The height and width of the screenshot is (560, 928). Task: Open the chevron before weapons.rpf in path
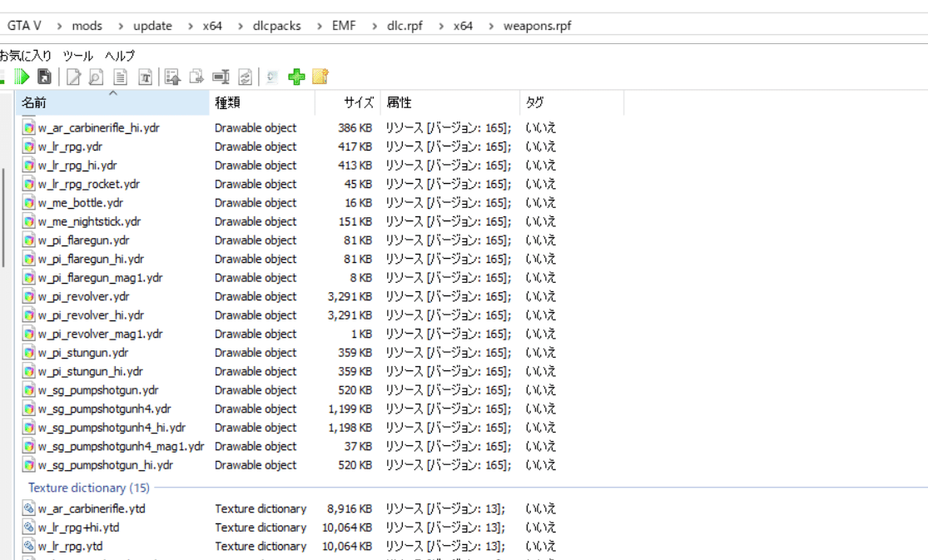(x=490, y=26)
